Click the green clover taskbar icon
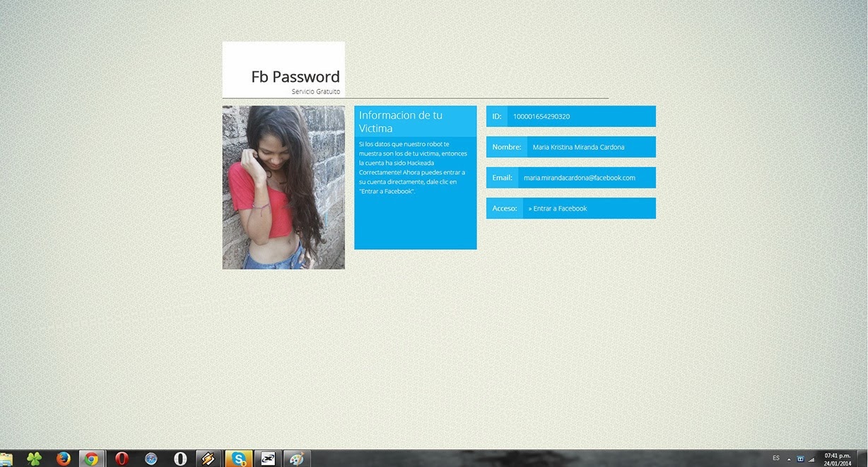Viewport: 868px width, 467px height. tap(34, 459)
